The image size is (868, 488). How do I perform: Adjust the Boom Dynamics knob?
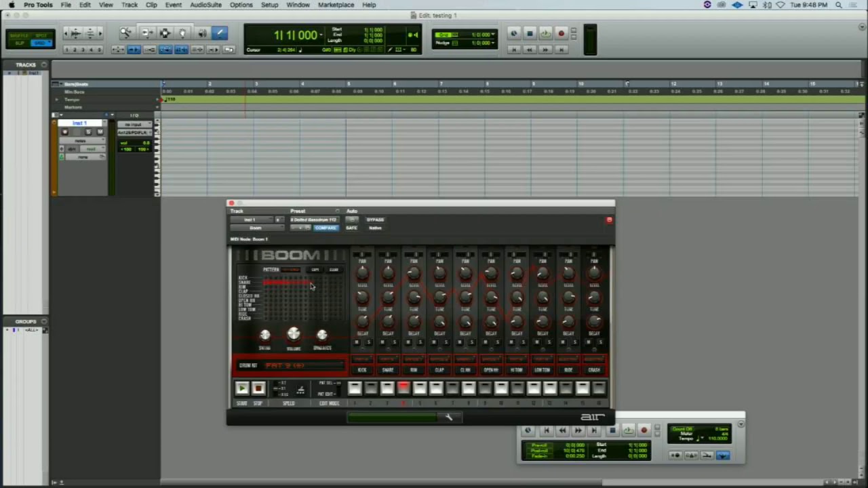tap(322, 335)
